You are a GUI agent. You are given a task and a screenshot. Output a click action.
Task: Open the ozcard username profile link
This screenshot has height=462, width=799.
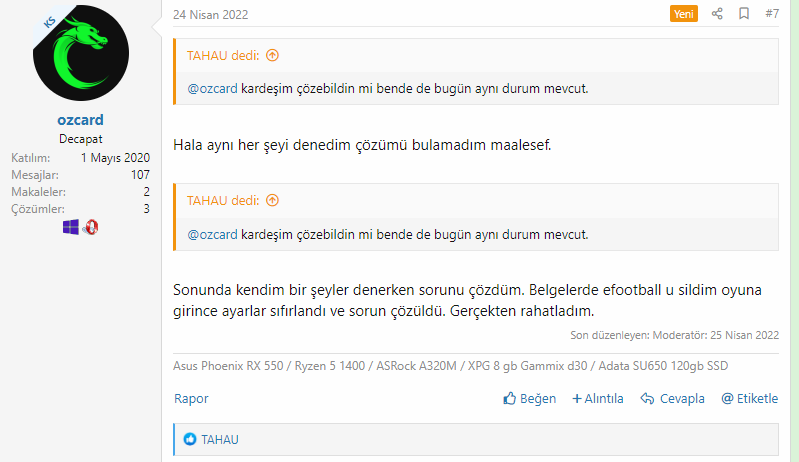click(80, 120)
